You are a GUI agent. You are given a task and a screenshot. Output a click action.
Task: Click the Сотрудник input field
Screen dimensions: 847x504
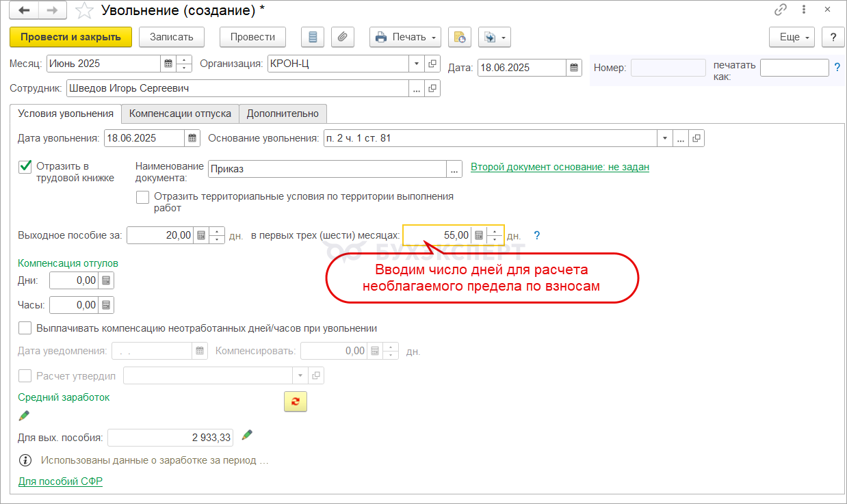click(237, 88)
